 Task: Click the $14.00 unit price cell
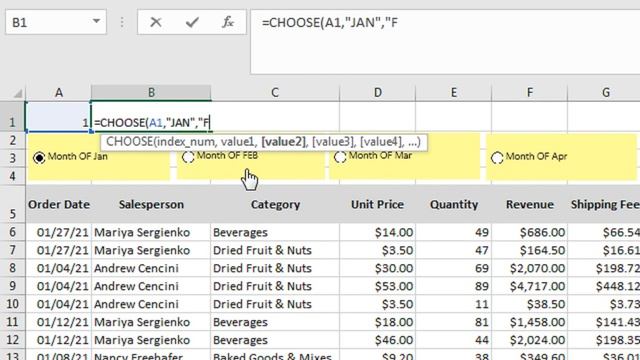point(378,232)
